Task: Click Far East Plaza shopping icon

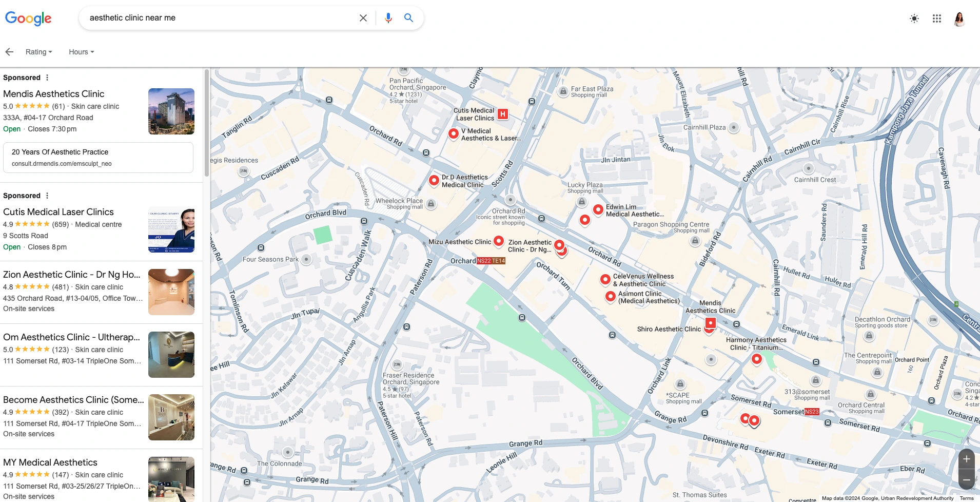Action: (563, 91)
